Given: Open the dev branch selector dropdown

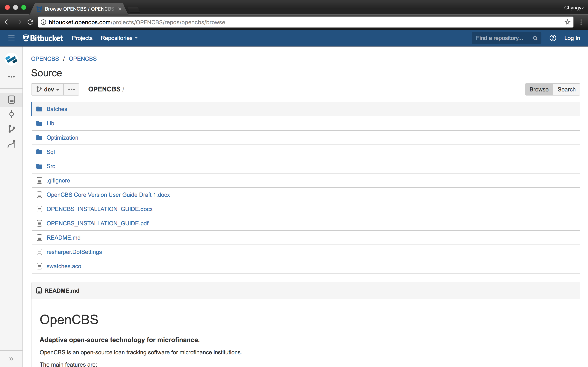Looking at the screenshot, I should (47, 90).
